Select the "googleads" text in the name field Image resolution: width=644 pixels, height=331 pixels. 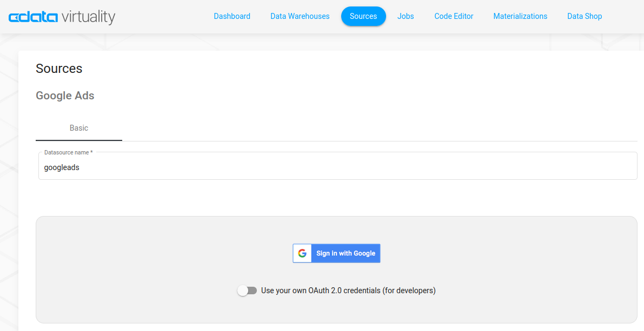[x=61, y=167]
